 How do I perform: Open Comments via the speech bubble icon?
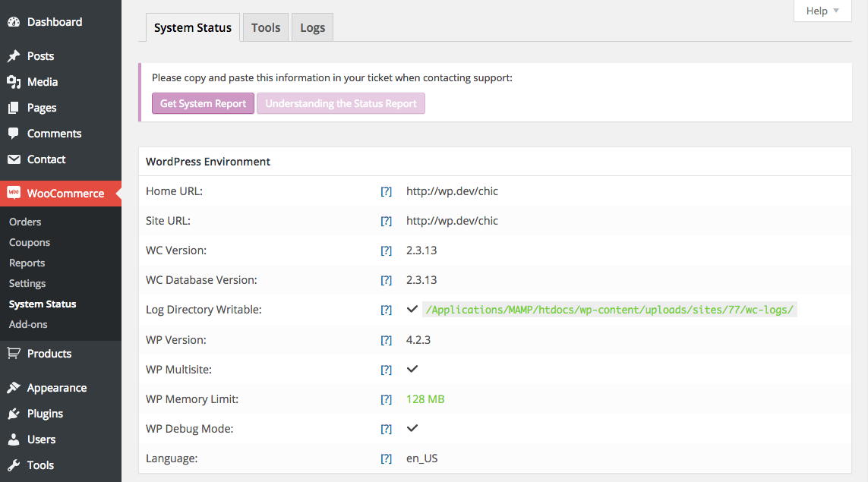point(14,133)
